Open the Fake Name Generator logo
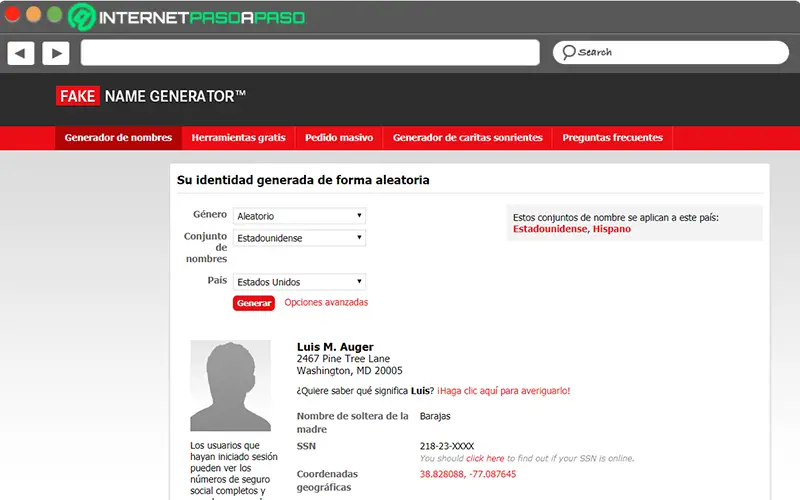Screen dimensions: 800x500 (x=151, y=96)
